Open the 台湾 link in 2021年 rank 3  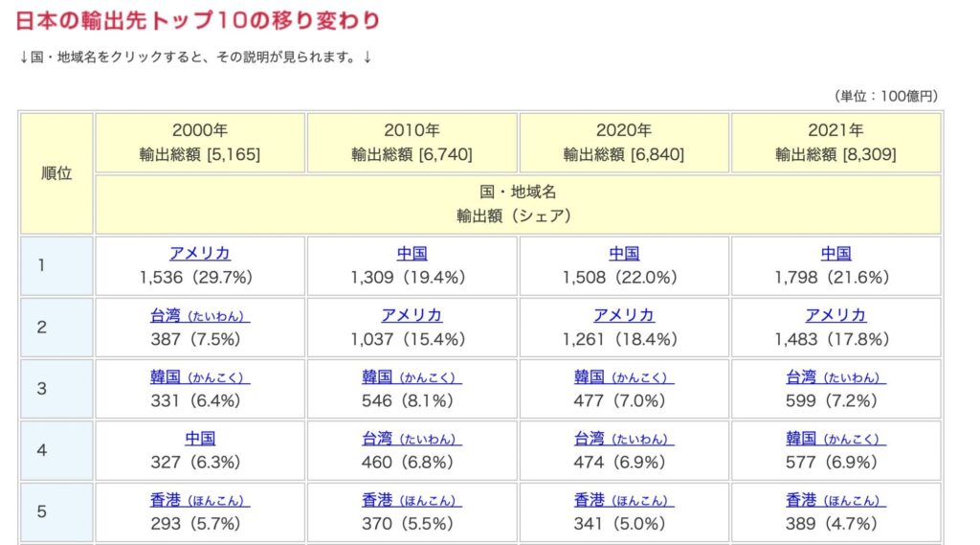[x=835, y=376]
